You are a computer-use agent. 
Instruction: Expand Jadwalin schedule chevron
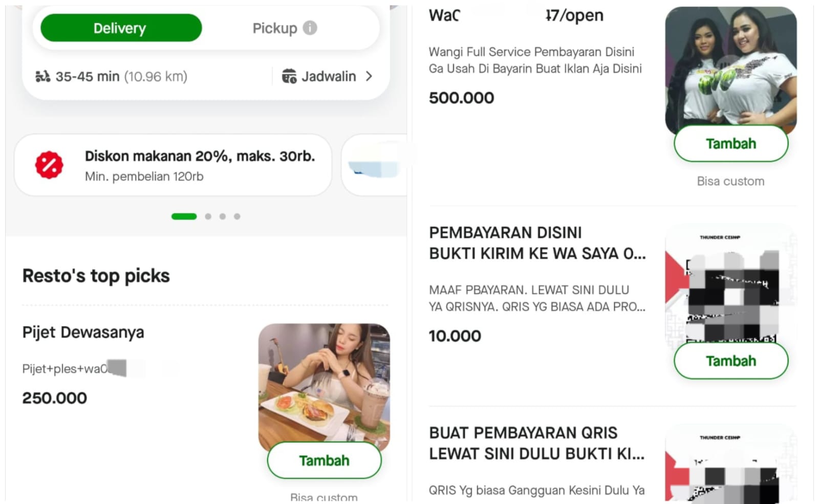point(369,76)
